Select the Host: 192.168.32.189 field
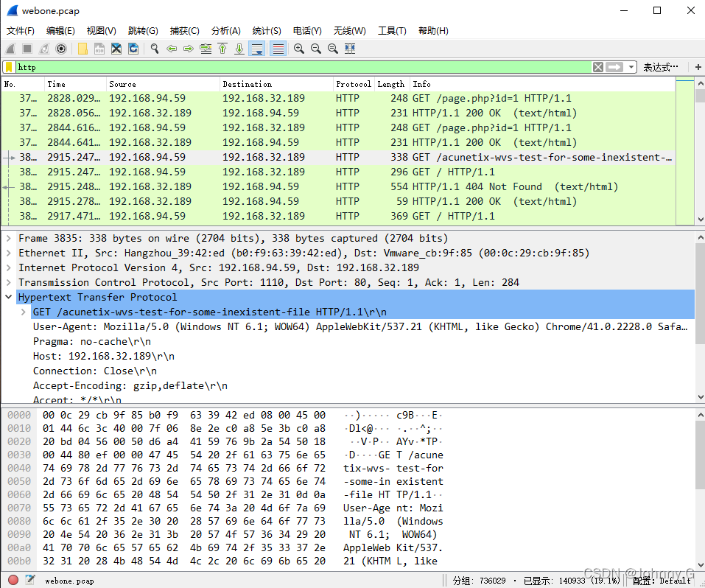Screen dimensions: 705x588 103,357
